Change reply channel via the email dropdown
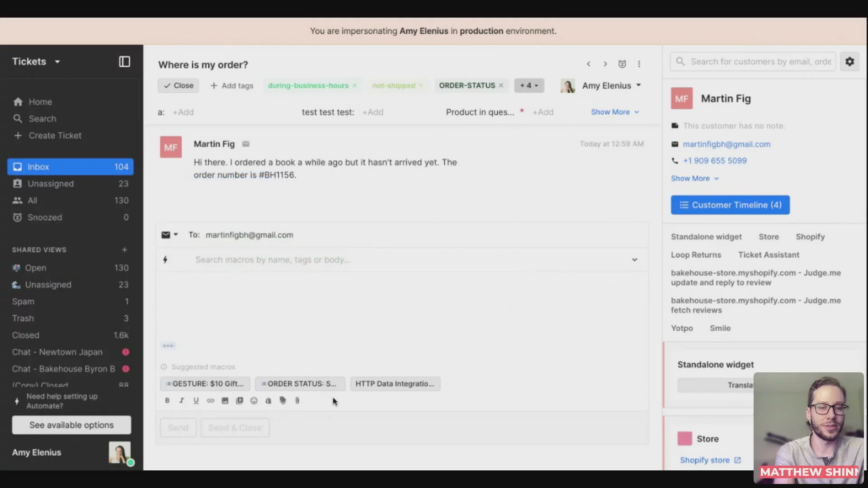Screen dimensions: 868x488 [x=170, y=235]
